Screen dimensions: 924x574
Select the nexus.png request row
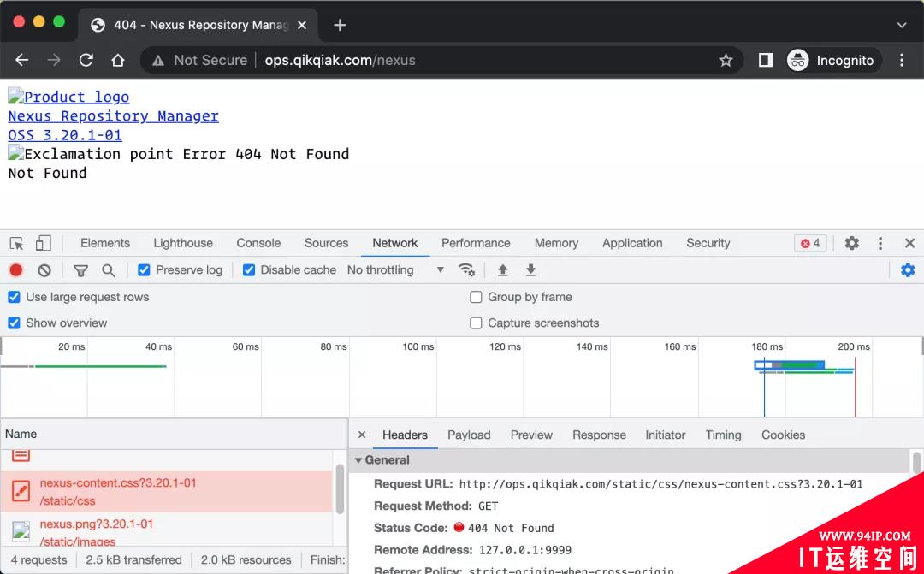click(x=167, y=530)
